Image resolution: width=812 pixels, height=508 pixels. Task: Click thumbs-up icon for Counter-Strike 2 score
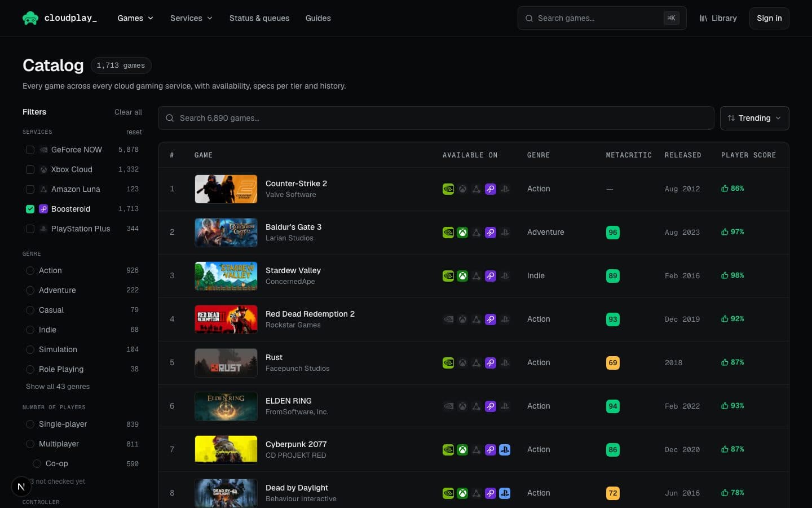725,189
